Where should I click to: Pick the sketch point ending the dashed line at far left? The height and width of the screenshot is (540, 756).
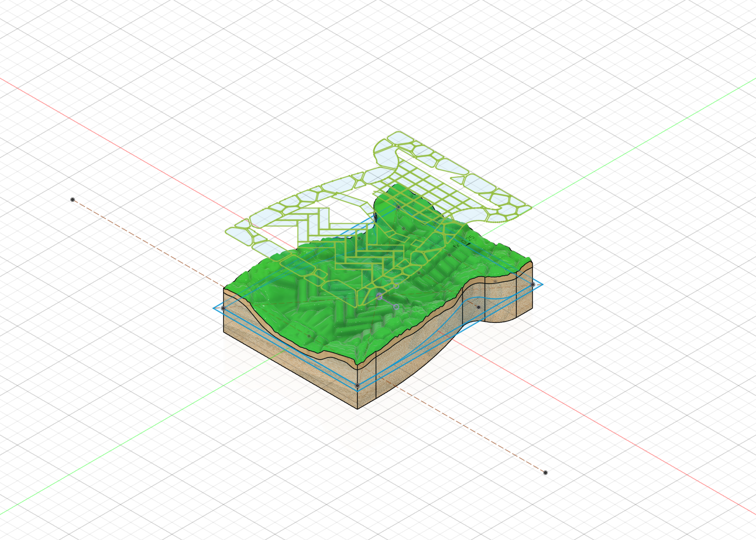click(x=72, y=200)
